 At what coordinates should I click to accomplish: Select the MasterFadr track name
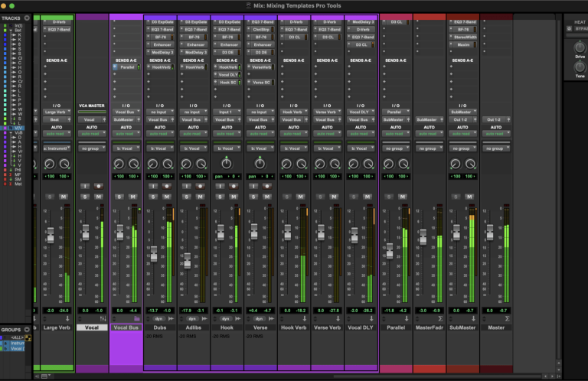point(430,327)
